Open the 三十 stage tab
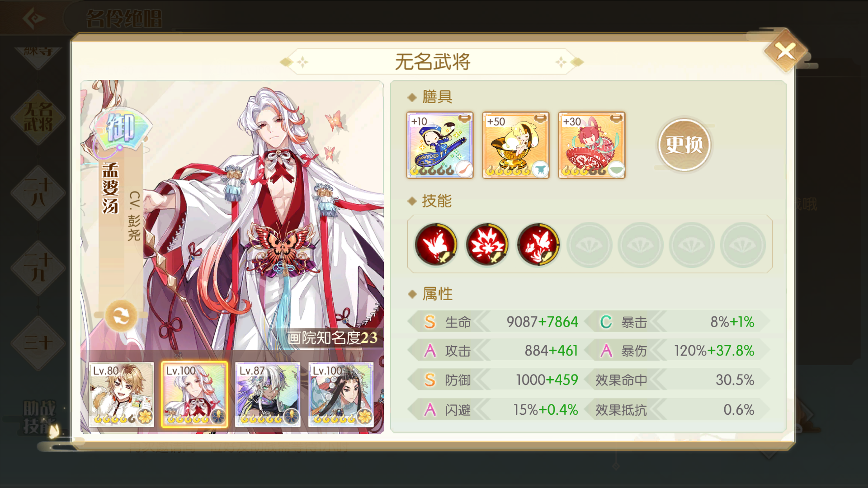The width and height of the screenshot is (868, 488). (38, 343)
